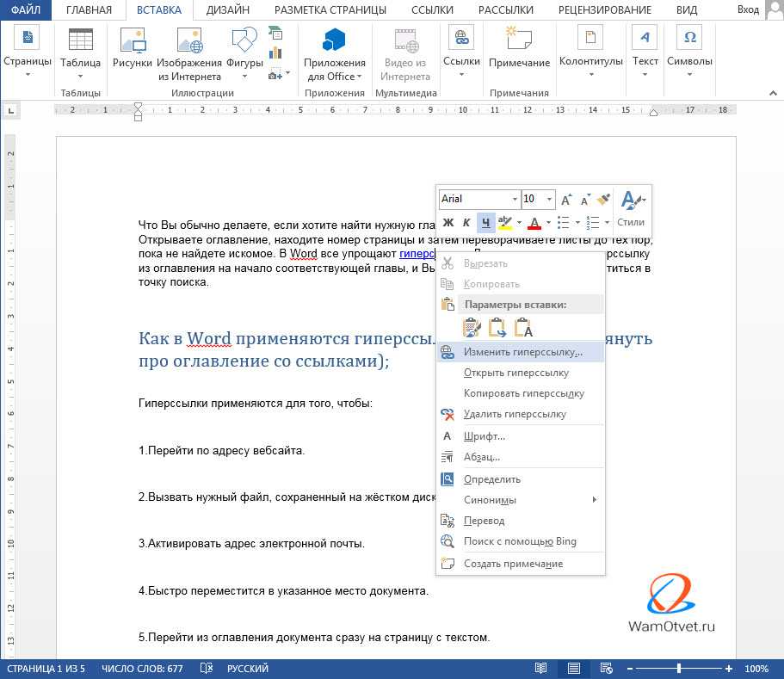Decrease font size in the mini toolbar
The width and height of the screenshot is (784, 679).
click(585, 200)
